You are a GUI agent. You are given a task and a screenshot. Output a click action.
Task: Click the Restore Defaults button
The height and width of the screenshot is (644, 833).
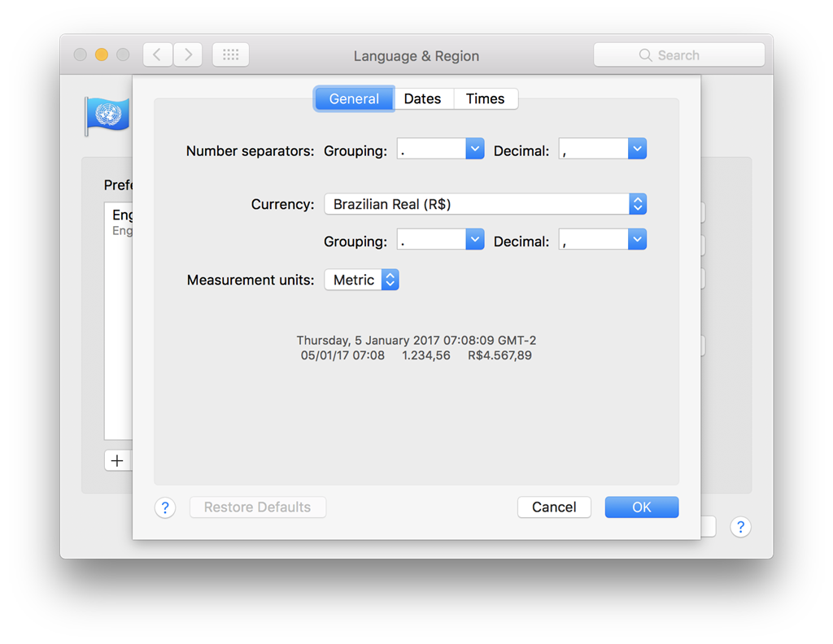click(258, 507)
